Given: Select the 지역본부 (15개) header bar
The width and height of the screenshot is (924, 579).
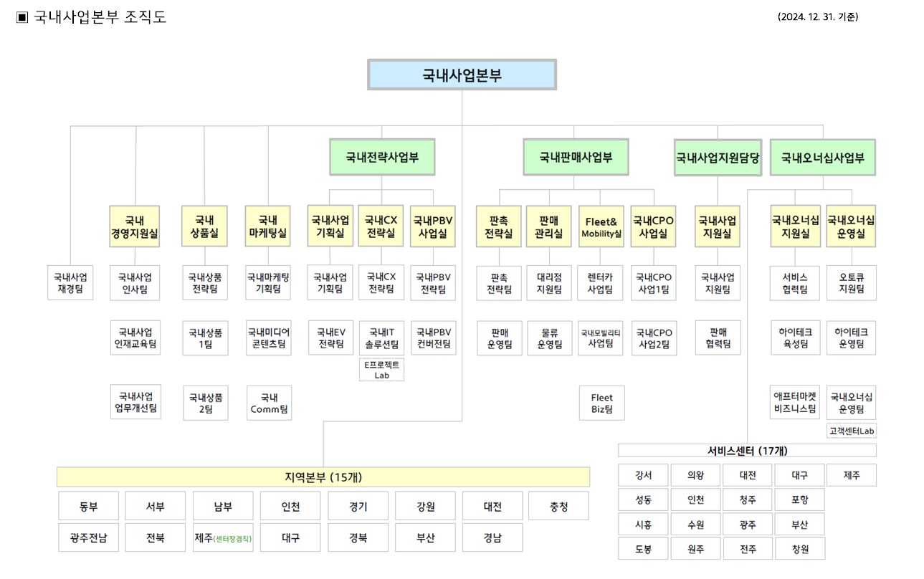Looking at the screenshot, I should (323, 477).
